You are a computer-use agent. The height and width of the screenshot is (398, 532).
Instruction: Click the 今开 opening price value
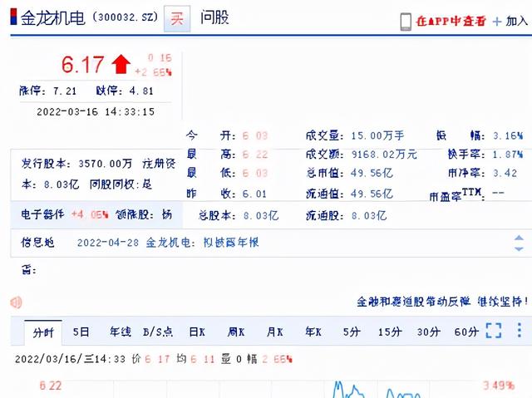[x=255, y=136]
